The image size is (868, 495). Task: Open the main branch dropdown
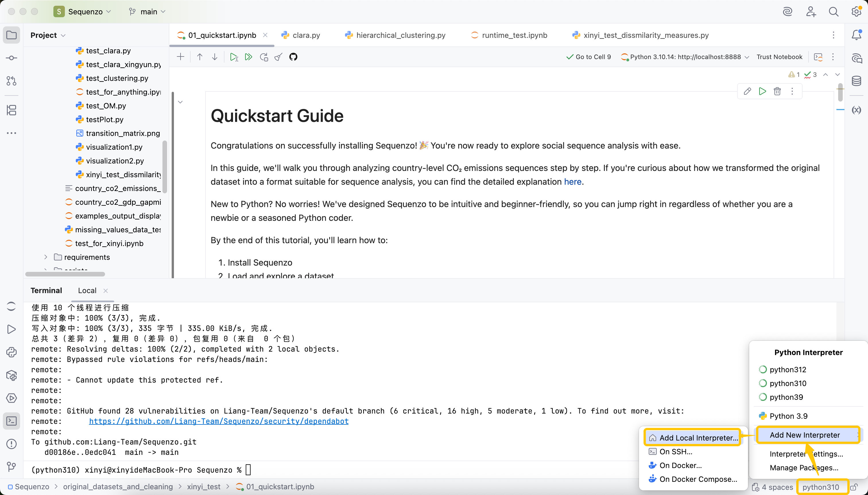pos(148,11)
